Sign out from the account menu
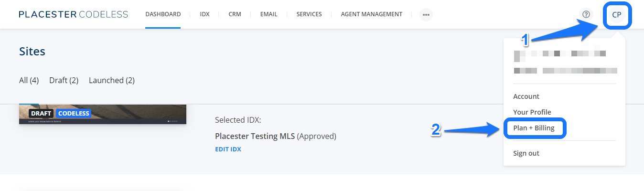The height and width of the screenshot is (191, 644). click(x=526, y=153)
